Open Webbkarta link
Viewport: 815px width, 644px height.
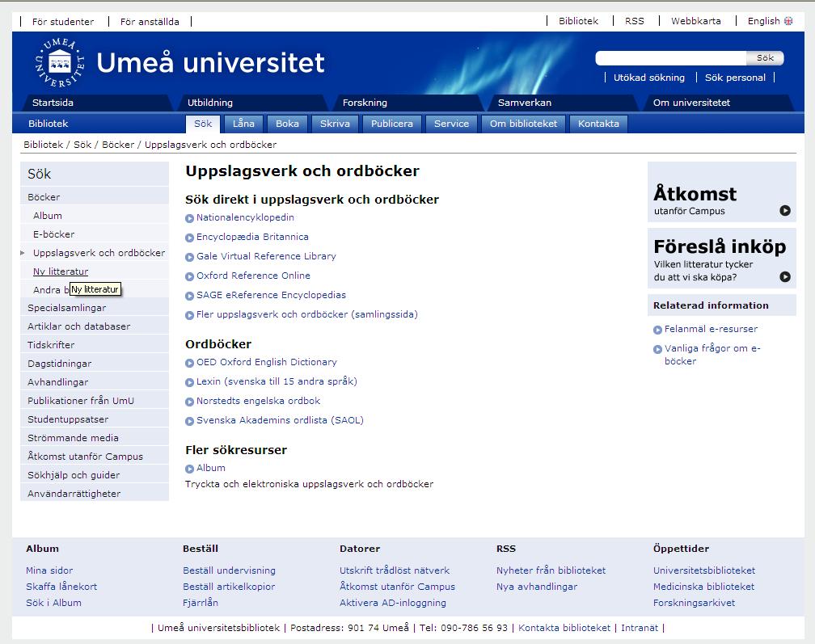(x=695, y=21)
